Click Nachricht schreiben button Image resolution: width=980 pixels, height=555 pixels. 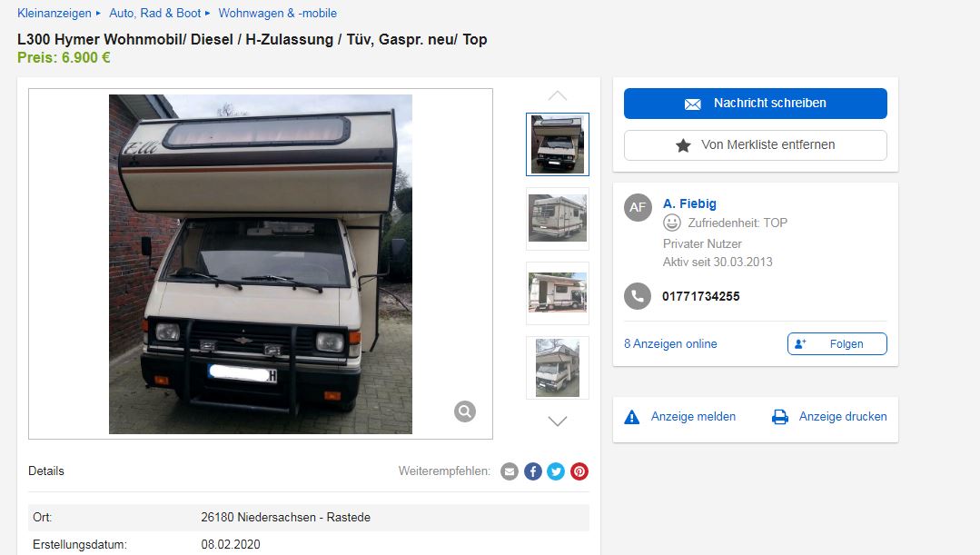(x=755, y=104)
